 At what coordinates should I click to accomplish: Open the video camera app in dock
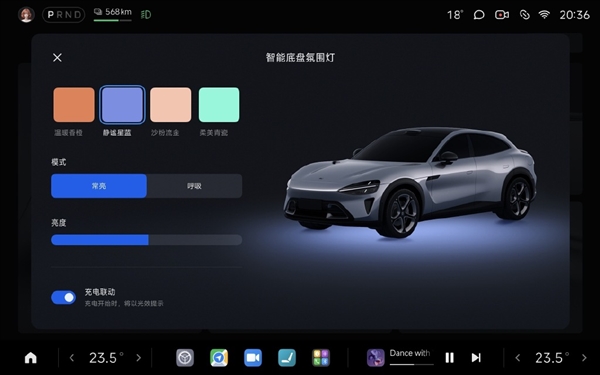(x=253, y=358)
